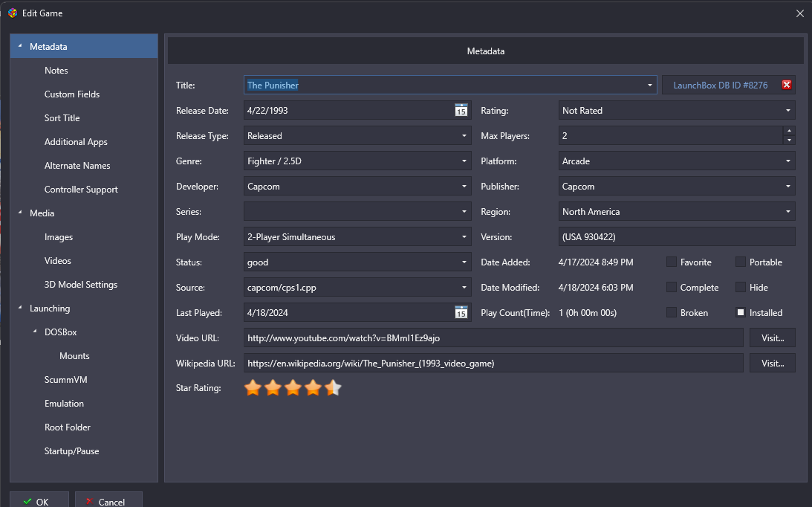The height and width of the screenshot is (507, 812).
Task: Open the Startup/Pause page
Action: (x=71, y=451)
